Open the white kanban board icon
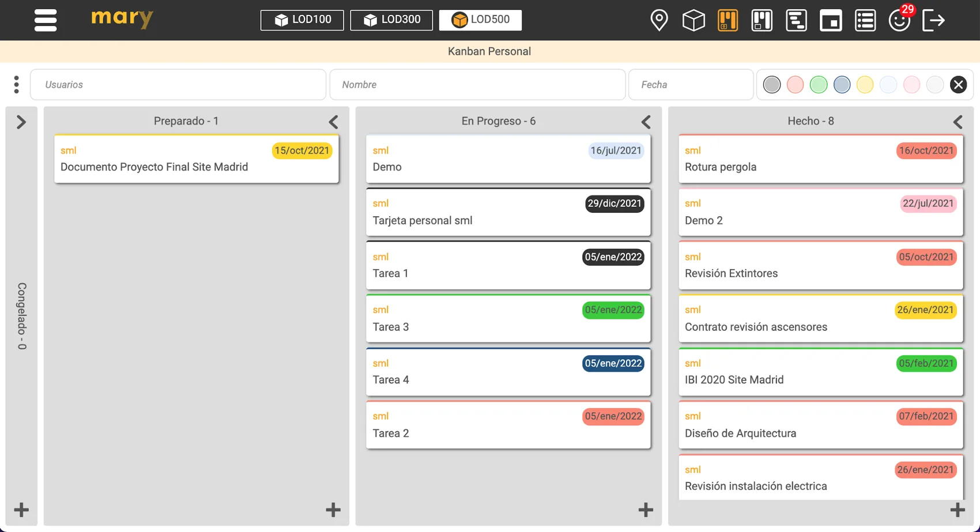980x532 pixels. (762, 20)
